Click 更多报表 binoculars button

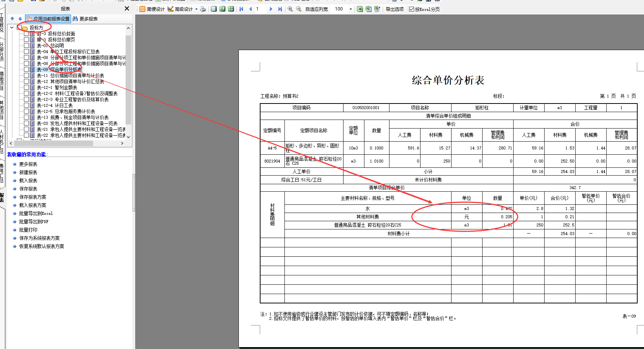[x=85, y=19]
